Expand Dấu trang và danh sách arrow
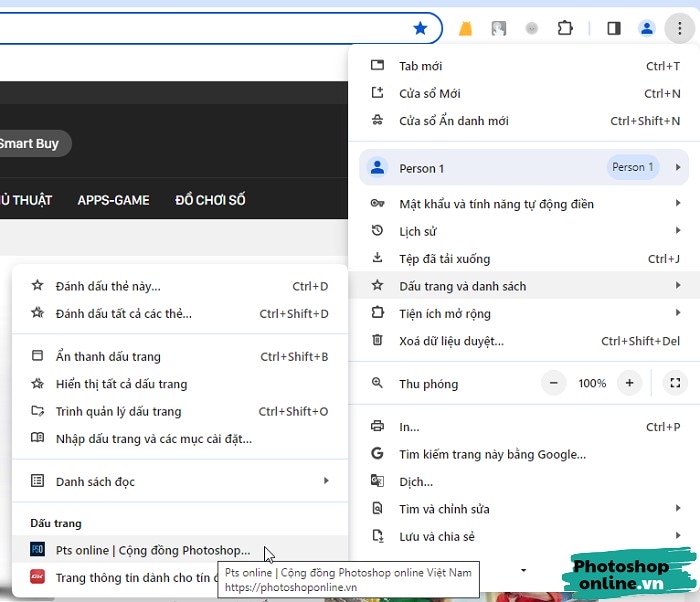Viewport: 700px width, 602px height. [x=678, y=285]
